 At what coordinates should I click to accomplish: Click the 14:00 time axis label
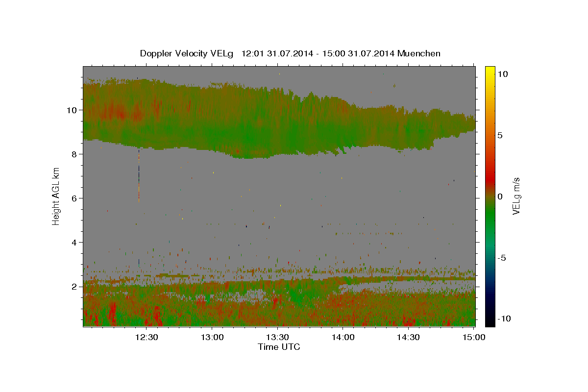point(343,337)
